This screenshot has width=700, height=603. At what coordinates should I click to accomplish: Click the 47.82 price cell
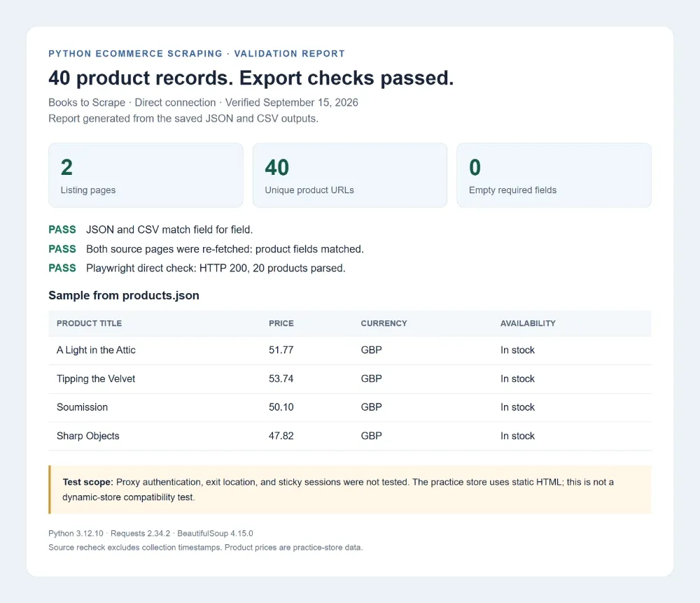pyautogui.click(x=281, y=436)
